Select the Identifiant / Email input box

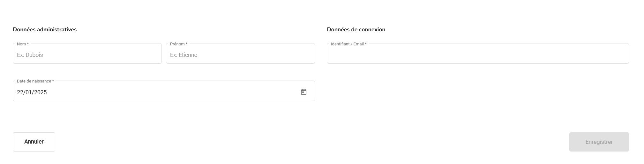point(477,54)
